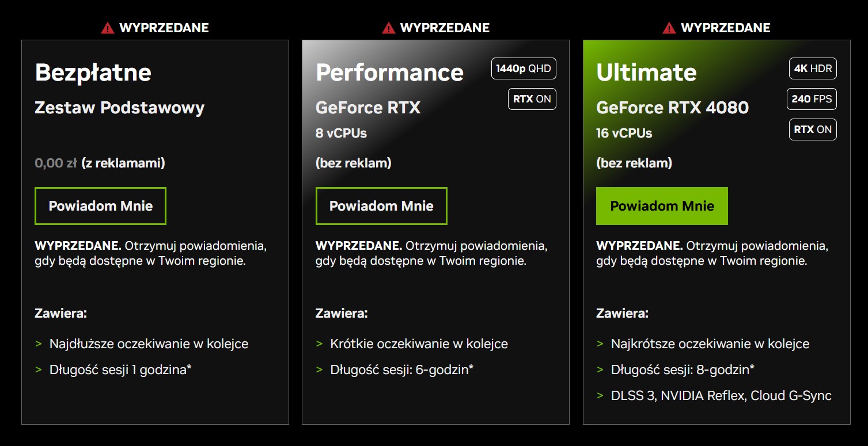Click the 1440p QHD badge
Image resolution: width=868 pixels, height=446 pixels.
(523, 68)
